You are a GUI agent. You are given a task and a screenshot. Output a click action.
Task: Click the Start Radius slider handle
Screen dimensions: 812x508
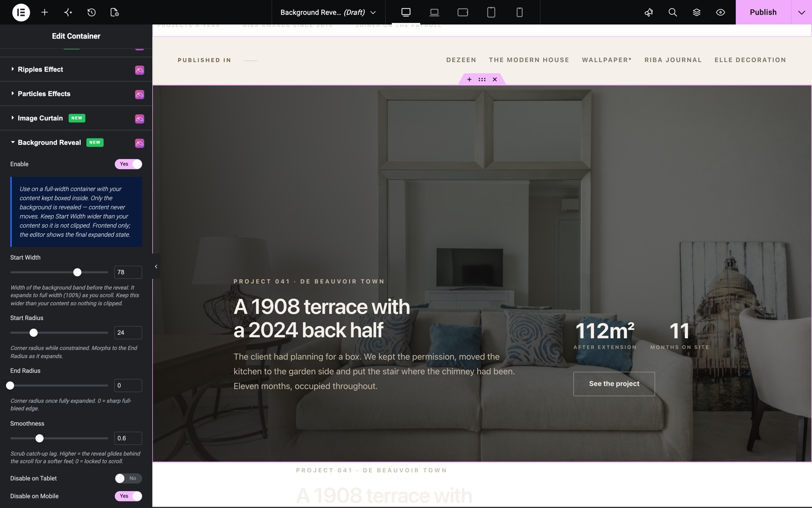[33, 333]
